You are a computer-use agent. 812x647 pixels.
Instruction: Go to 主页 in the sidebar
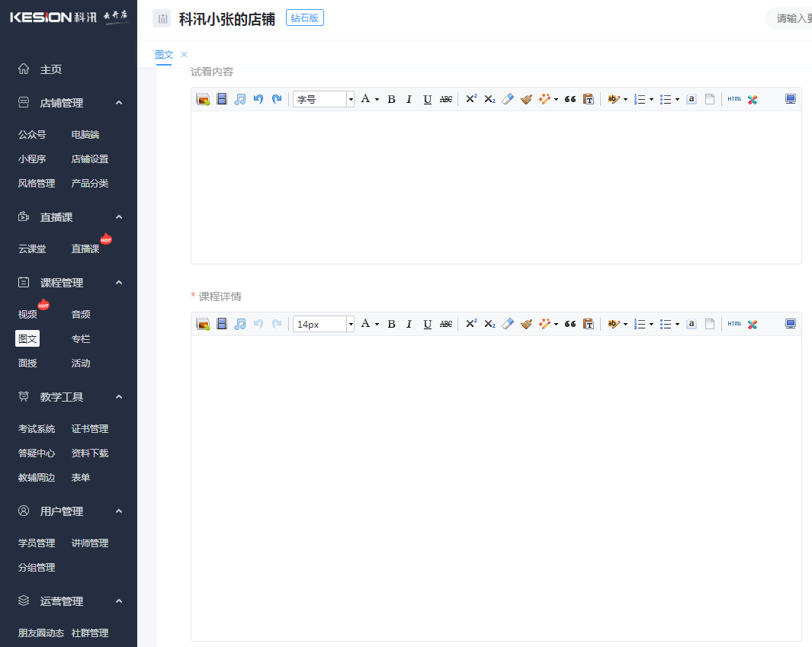click(51, 69)
